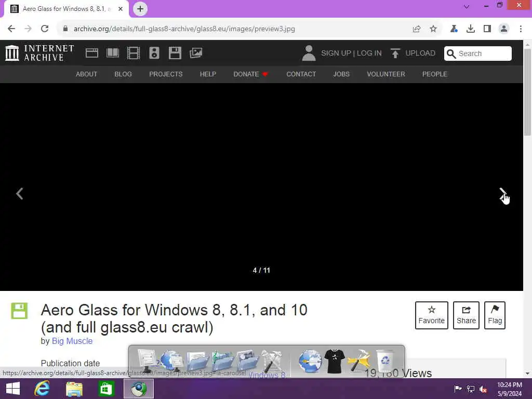Screen dimensions: 532x399
Task: Open the BLOG menu item
Action: [x=123, y=74]
